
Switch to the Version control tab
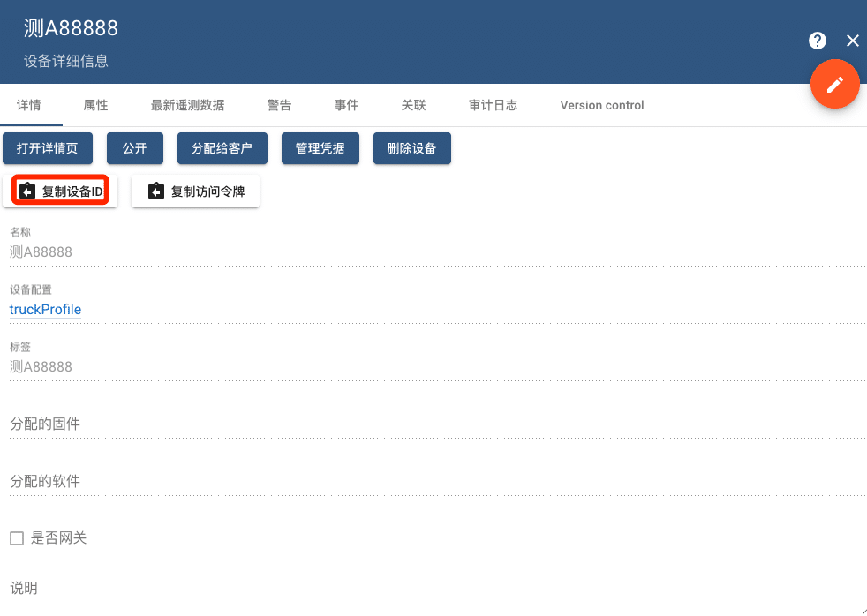point(600,104)
